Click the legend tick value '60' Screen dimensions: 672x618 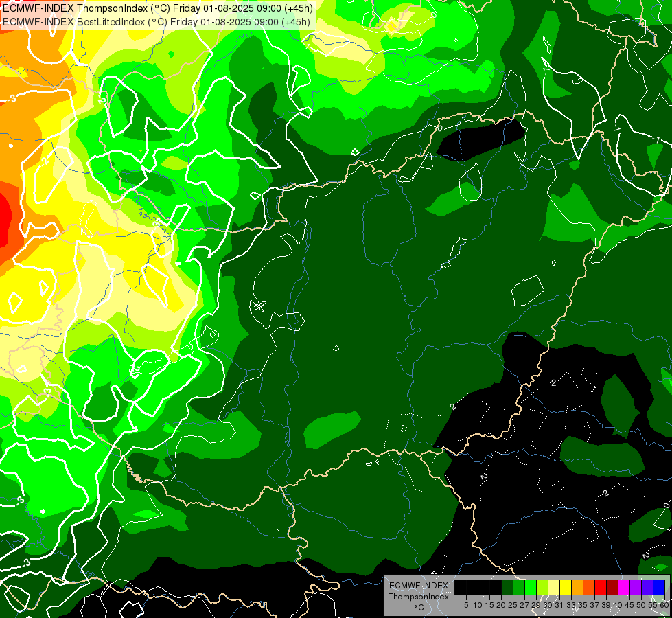click(x=664, y=605)
